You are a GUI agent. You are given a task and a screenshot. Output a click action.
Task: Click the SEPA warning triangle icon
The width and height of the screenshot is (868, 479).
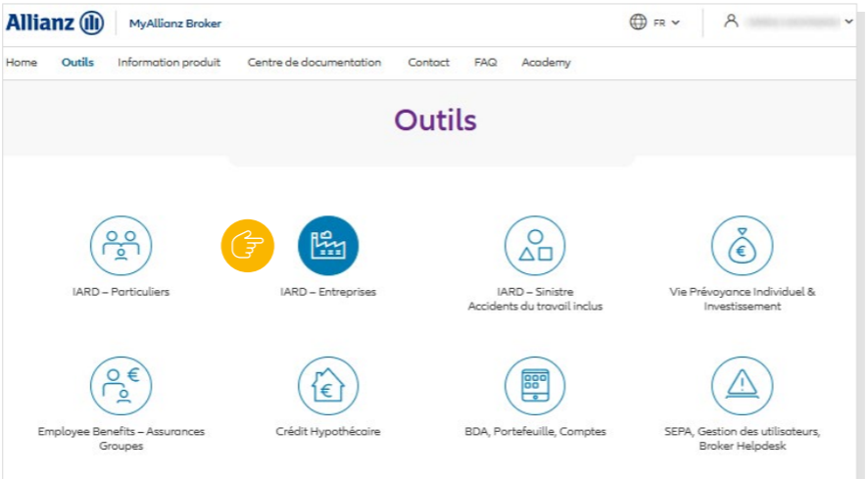click(x=742, y=386)
